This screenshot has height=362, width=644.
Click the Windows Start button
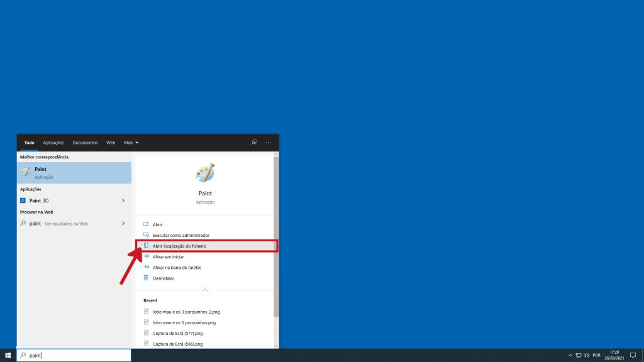coord(8,356)
